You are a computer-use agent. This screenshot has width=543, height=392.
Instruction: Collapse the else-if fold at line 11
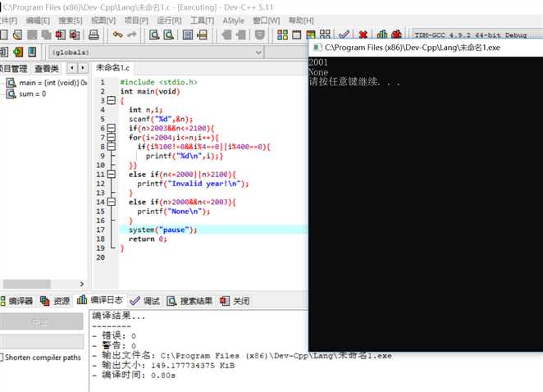pyautogui.click(x=112, y=174)
